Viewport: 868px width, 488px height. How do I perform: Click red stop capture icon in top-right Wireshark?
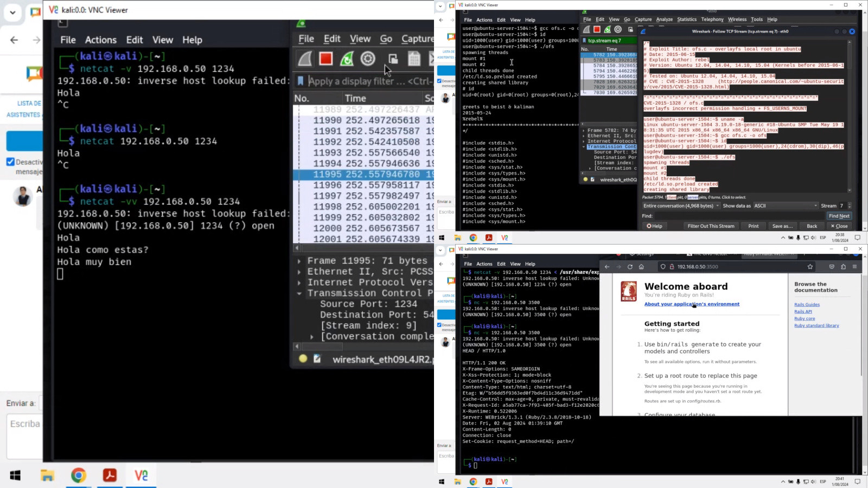pos(597,29)
